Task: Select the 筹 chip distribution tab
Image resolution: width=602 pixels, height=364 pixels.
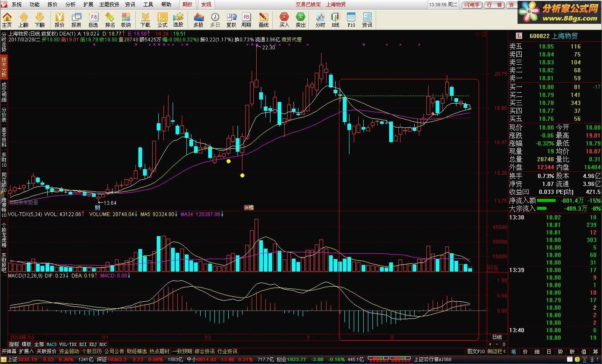Action: [596, 351]
